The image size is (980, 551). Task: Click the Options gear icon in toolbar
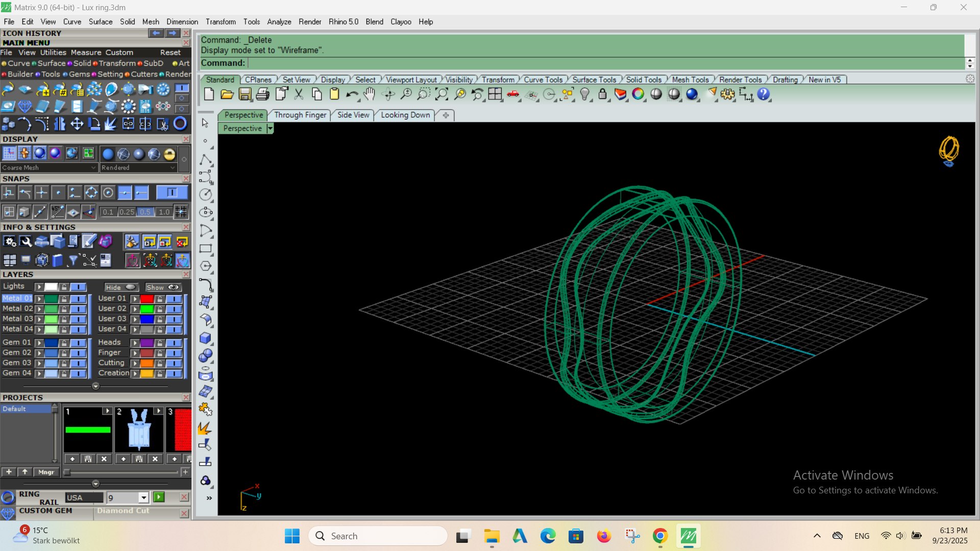pyautogui.click(x=728, y=94)
